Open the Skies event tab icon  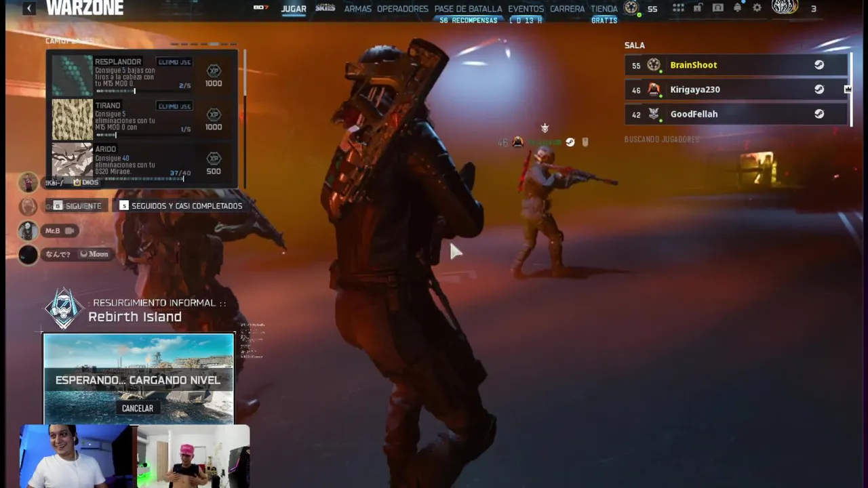tap(325, 8)
